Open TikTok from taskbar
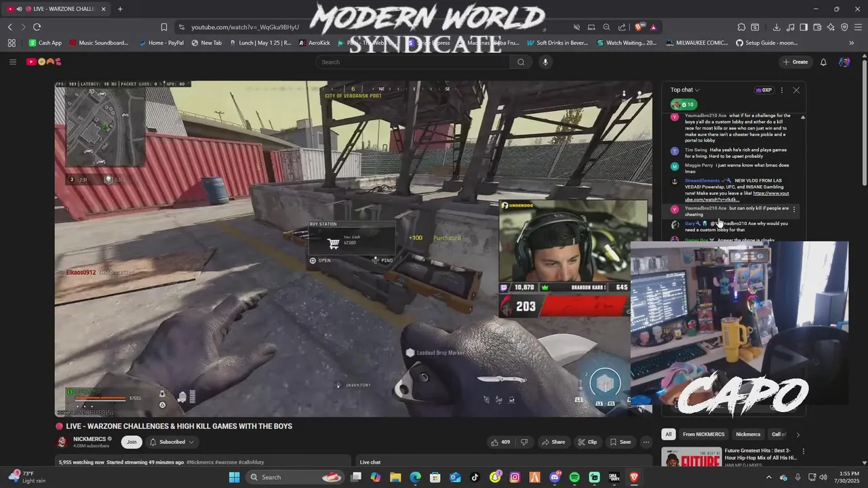This screenshot has height=488, width=868. pyautogui.click(x=475, y=477)
